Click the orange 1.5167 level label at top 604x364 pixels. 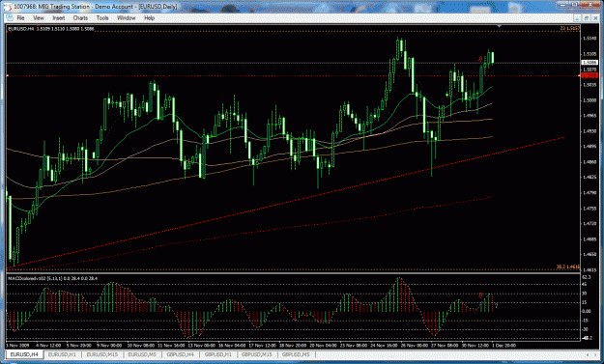(x=570, y=28)
